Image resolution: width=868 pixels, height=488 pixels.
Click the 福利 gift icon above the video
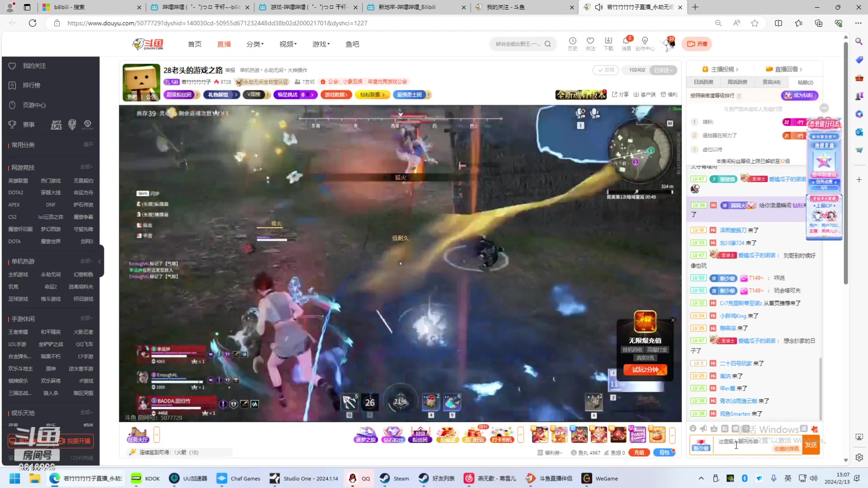click(669, 94)
